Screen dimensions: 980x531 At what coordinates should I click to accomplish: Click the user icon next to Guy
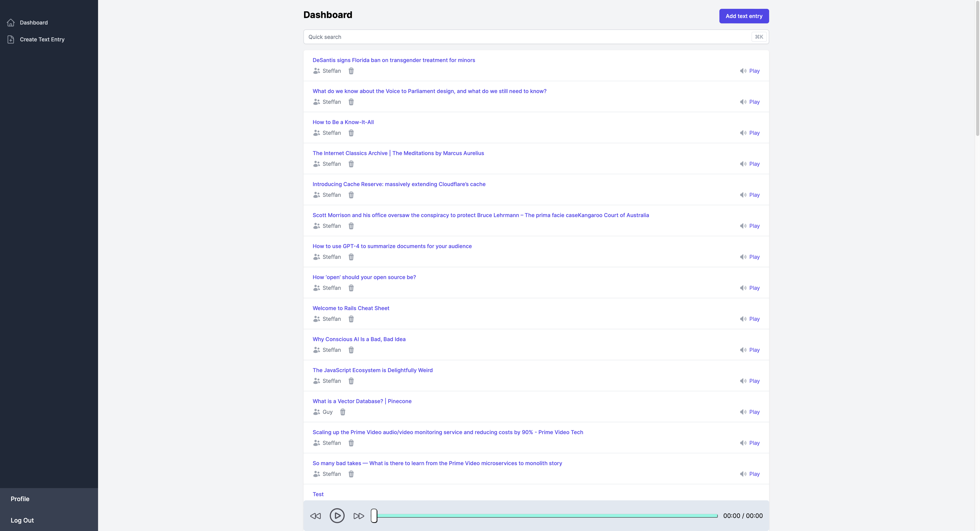[316, 412]
